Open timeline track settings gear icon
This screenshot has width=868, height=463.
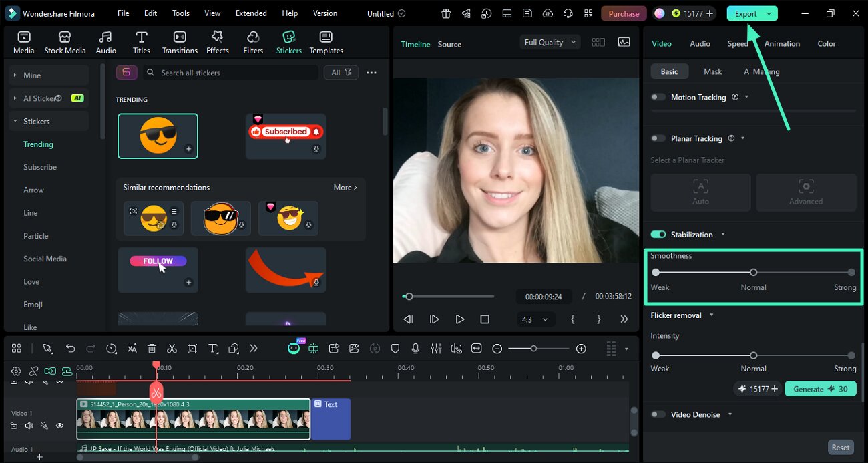click(x=17, y=371)
